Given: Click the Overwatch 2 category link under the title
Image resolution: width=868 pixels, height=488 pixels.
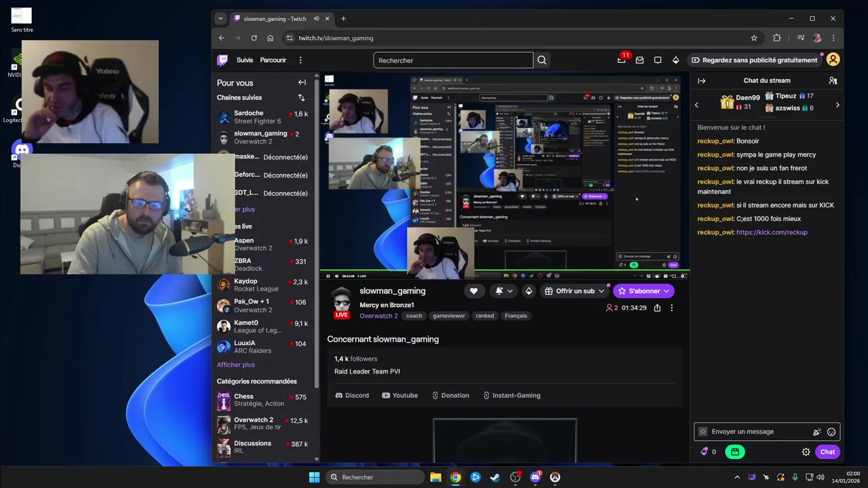Looking at the screenshot, I should 378,316.
